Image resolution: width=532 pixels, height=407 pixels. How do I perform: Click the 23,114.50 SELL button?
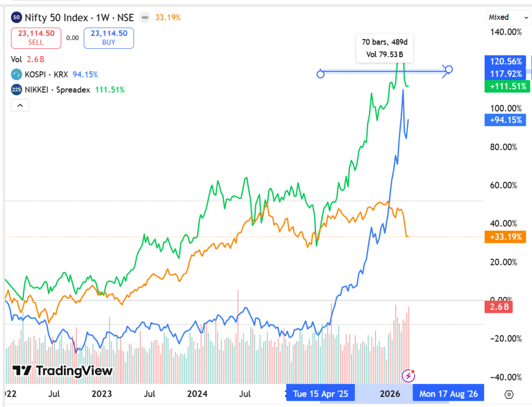pyautogui.click(x=36, y=38)
